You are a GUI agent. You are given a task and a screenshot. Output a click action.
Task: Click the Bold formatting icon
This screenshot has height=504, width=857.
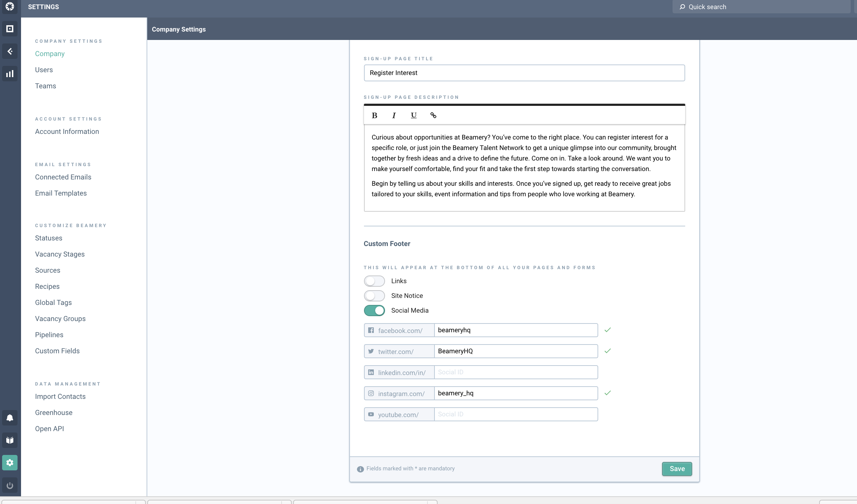tap(374, 115)
